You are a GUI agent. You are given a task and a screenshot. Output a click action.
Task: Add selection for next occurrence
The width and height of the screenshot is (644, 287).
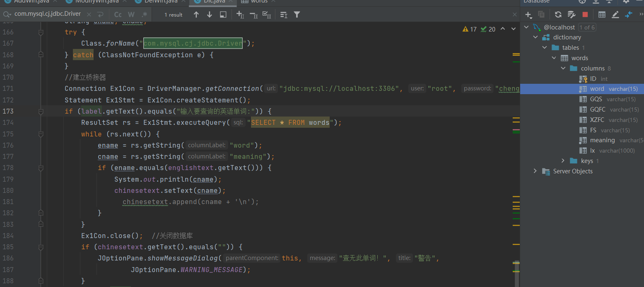pos(240,15)
